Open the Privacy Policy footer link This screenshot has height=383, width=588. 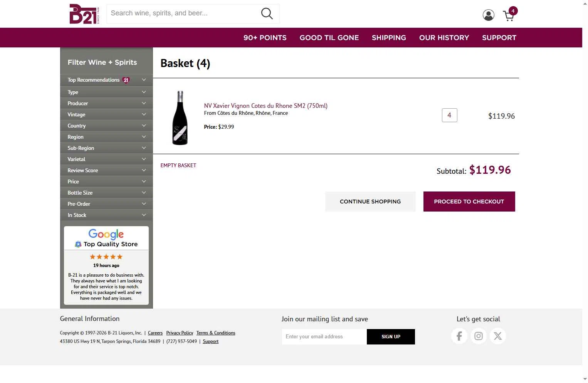(180, 333)
